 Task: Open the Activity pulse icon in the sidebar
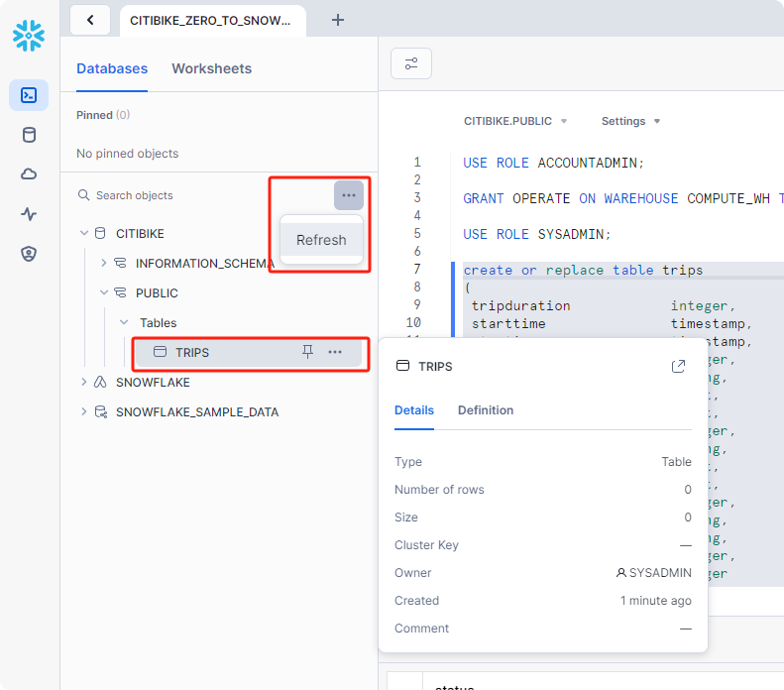point(29,214)
